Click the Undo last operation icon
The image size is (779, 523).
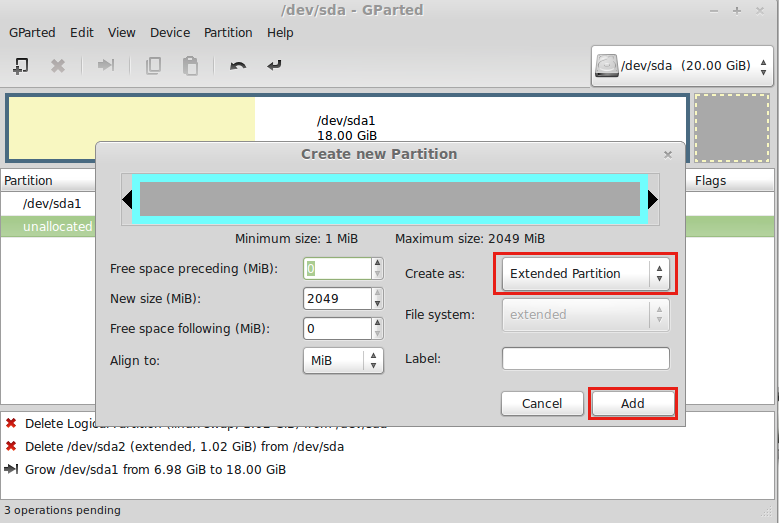(237, 66)
